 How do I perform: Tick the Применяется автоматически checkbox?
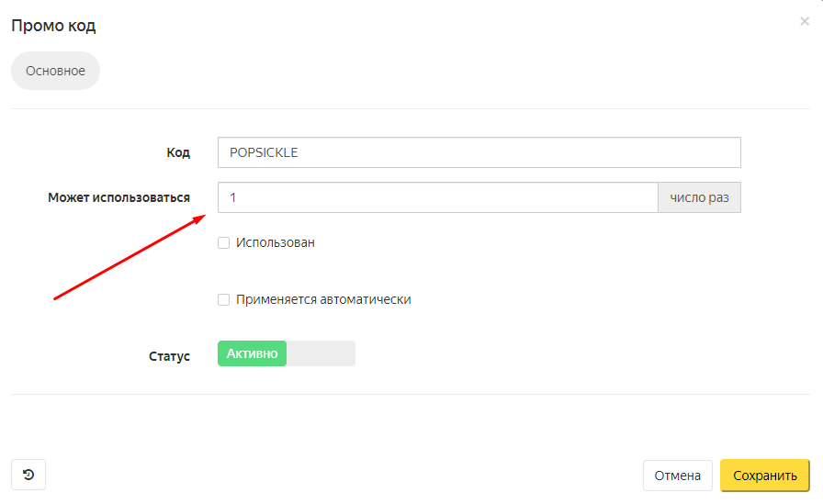pyautogui.click(x=223, y=299)
